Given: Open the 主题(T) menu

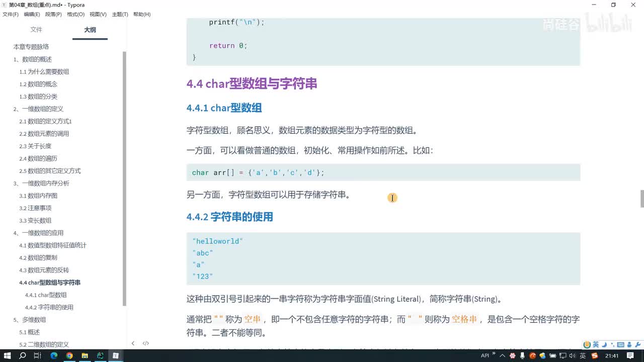Looking at the screenshot, I should click(x=120, y=14).
